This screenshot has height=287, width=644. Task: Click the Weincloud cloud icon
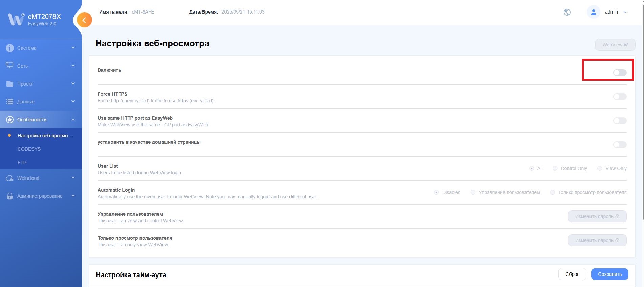[10, 178]
